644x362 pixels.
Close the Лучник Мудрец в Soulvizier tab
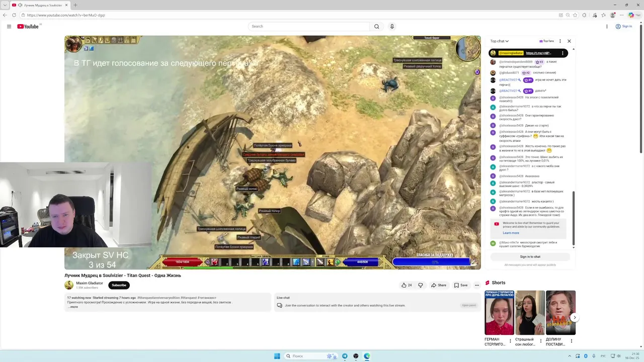[66, 5]
